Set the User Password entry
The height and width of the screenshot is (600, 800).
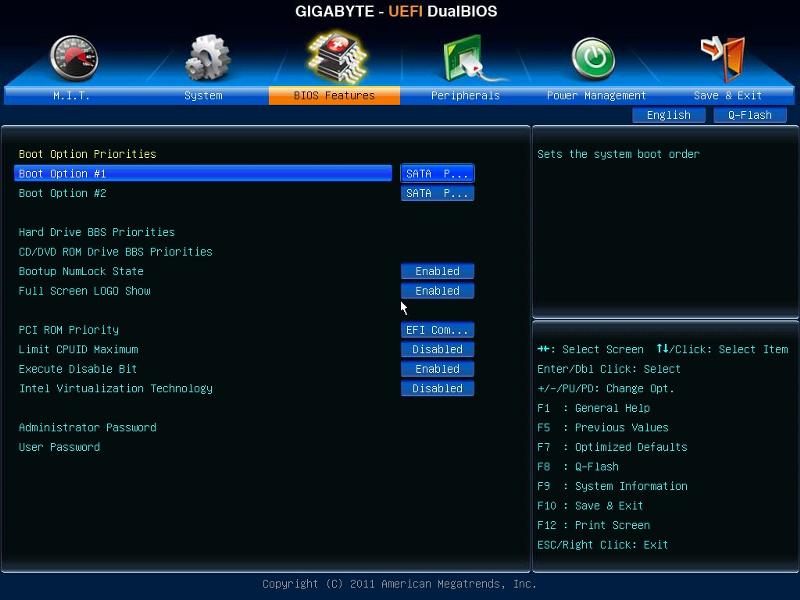pyautogui.click(x=59, y=447)
